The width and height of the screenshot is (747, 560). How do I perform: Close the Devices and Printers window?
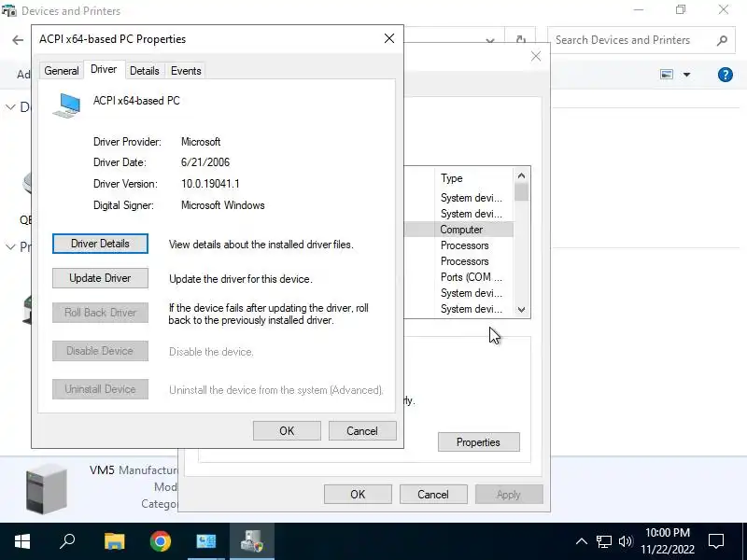coord(723,10)
